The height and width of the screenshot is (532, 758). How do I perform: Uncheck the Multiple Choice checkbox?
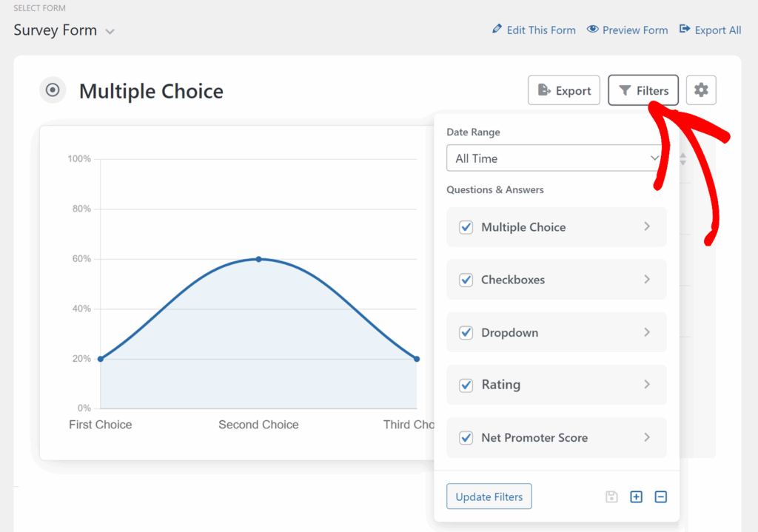click(x=466, y=227)
